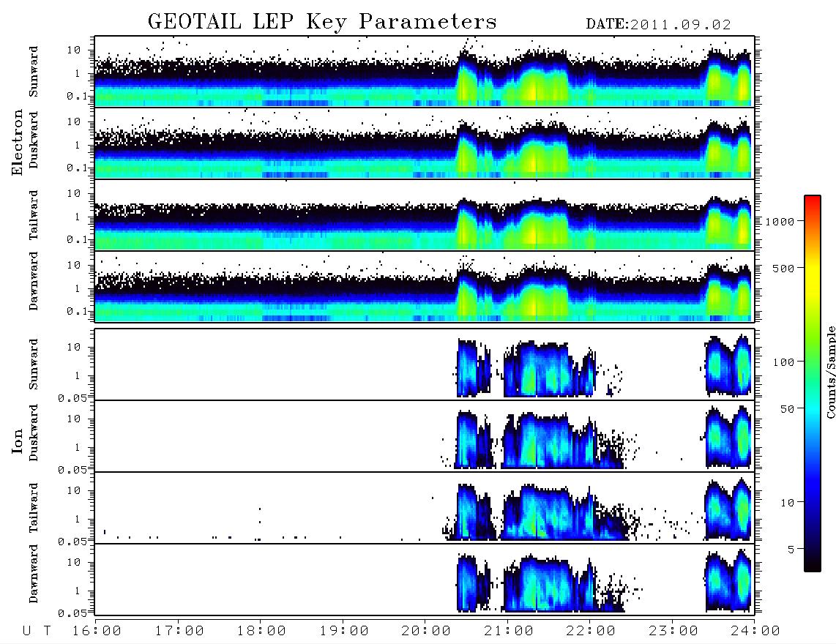The height and width of the screenshot is (644, 836).
Task: Click the "19:00" time tick label
Action: pos(344,632)
